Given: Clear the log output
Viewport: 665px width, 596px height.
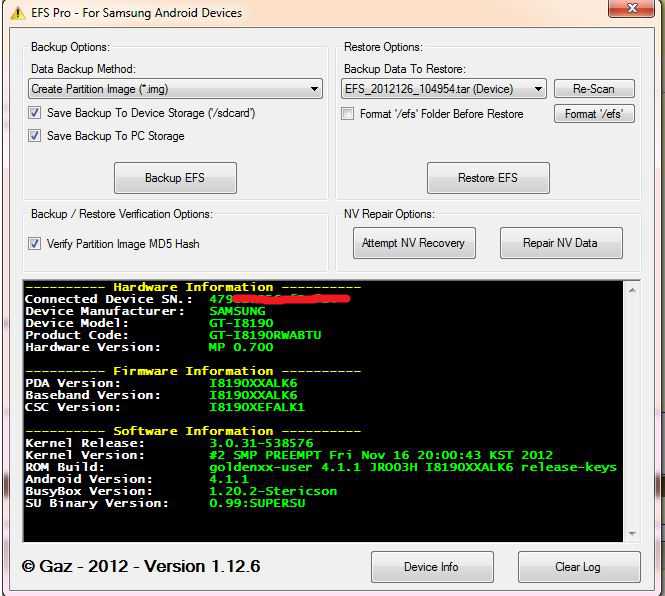Looking at the screenshot, I should 577,567.
